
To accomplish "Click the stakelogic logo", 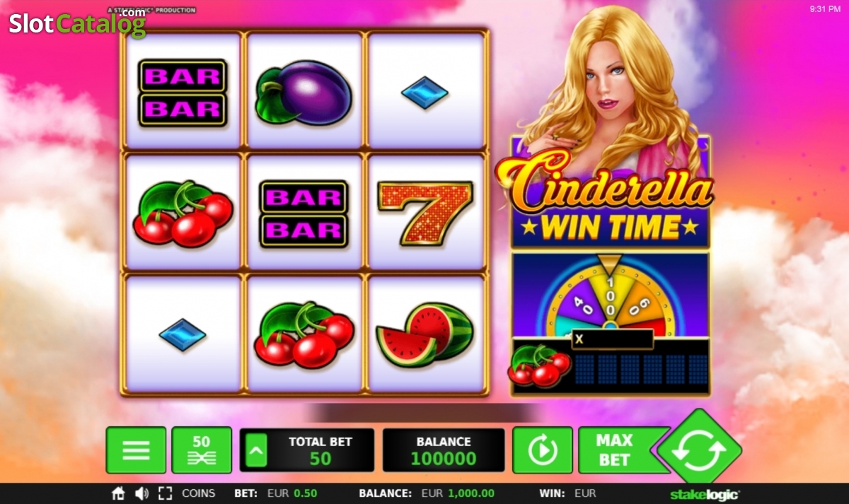I will [704, 494].
